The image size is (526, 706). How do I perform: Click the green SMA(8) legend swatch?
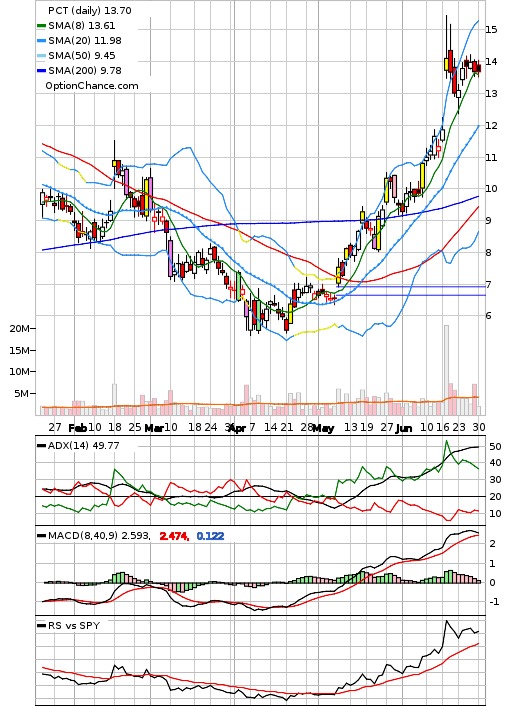tap(41, 26)
